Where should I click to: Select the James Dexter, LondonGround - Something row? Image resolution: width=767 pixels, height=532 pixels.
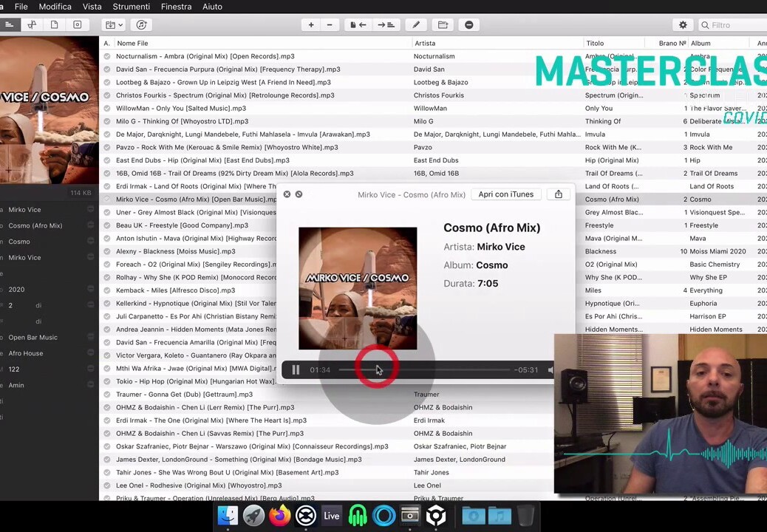click(327, 459)
